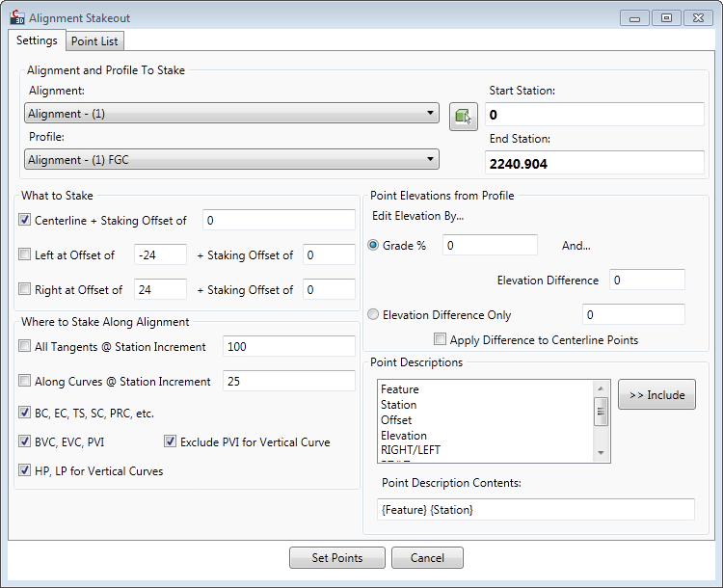
Task: Select the Elevation Difference Only radio button
Action: click(x=374, y=314)
